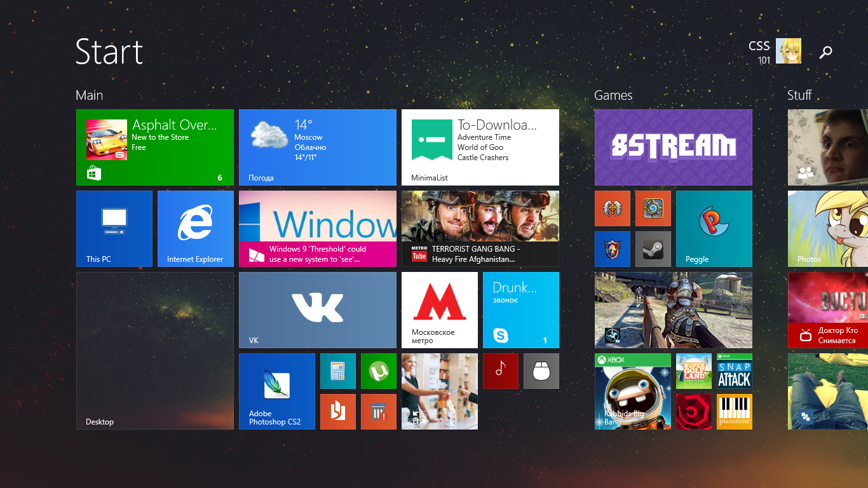Launch the uTorrent tile
Screen dimensions: 868x488
(x=379, y=371)
